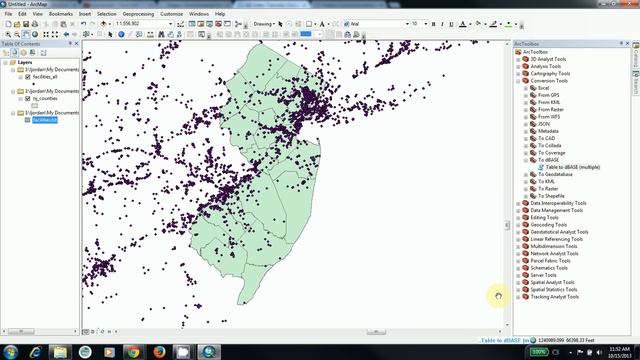
Task: Open the ArcToolbox window icon
Action: tap(218, 24)
